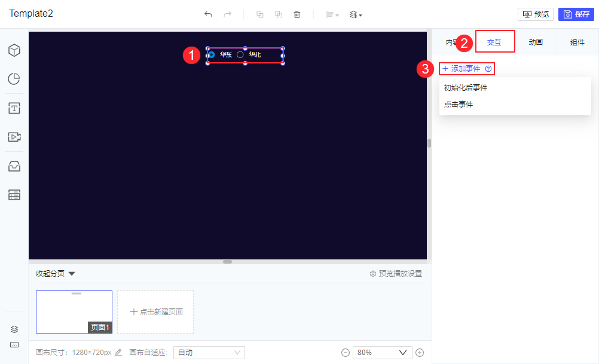Switch to the 动画 tab
Screen dimensions: 599x364
pyautogui.click(x=536, y=42)
